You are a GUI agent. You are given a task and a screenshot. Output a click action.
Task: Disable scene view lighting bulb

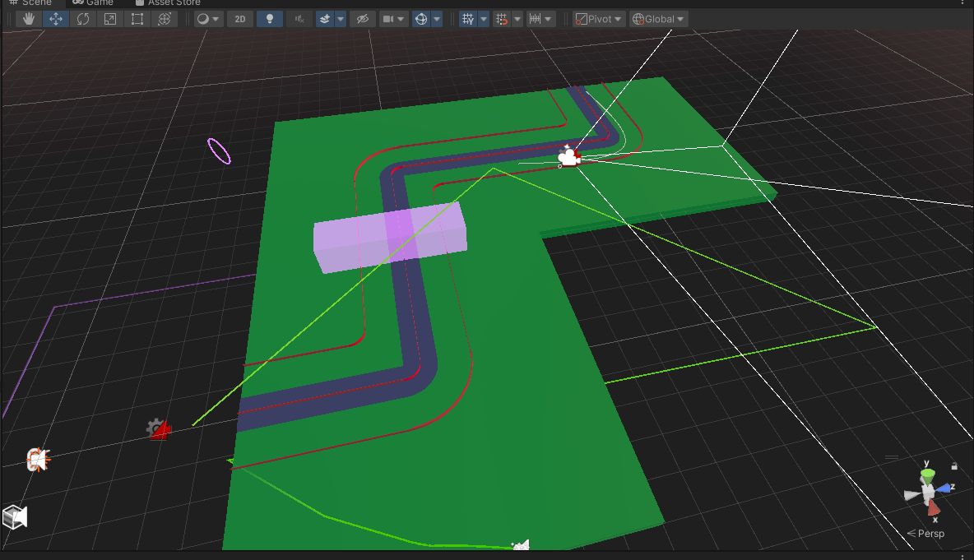[269, 18]
